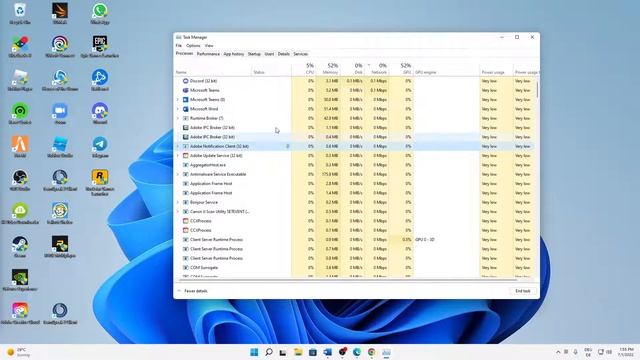Open the Discord desktop shortcut
This screenshot has width=640, height=360.
click(100, 113)
